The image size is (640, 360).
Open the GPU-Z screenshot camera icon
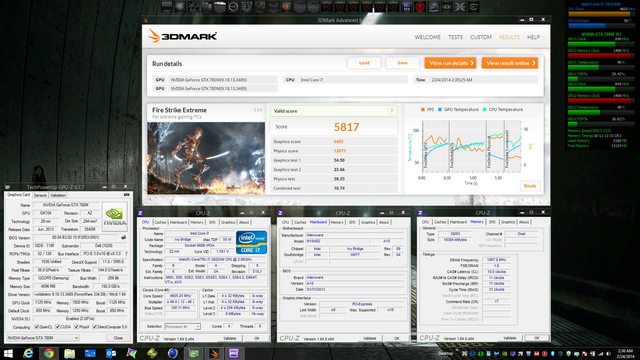pyautogui.click(x=126, y=195)
